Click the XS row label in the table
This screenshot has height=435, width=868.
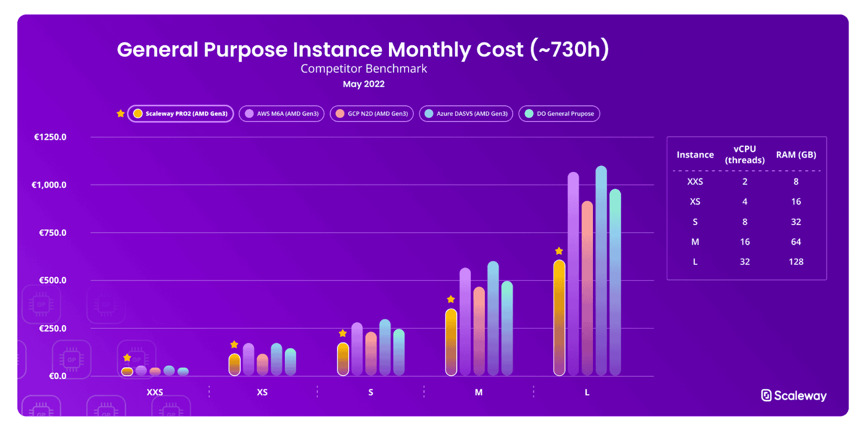tap(695, 201)
